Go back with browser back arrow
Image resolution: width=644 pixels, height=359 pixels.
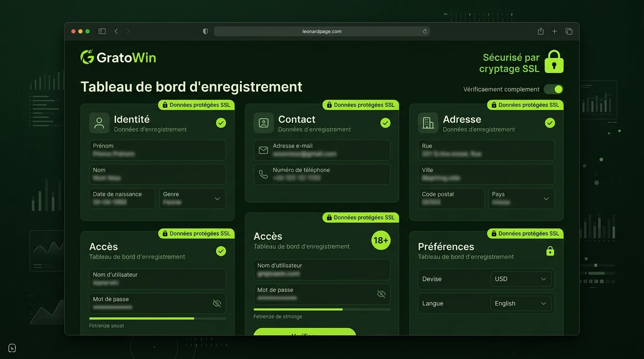[116, 31]
